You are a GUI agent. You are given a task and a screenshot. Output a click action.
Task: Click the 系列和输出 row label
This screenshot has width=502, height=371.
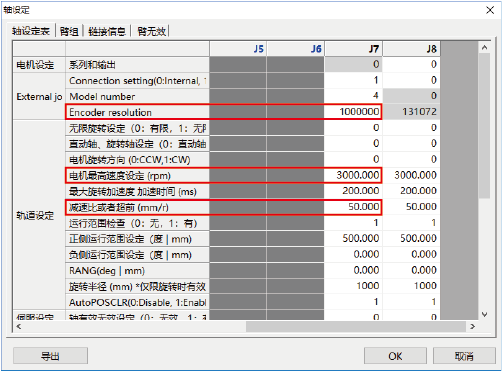(x=137, y=64)
